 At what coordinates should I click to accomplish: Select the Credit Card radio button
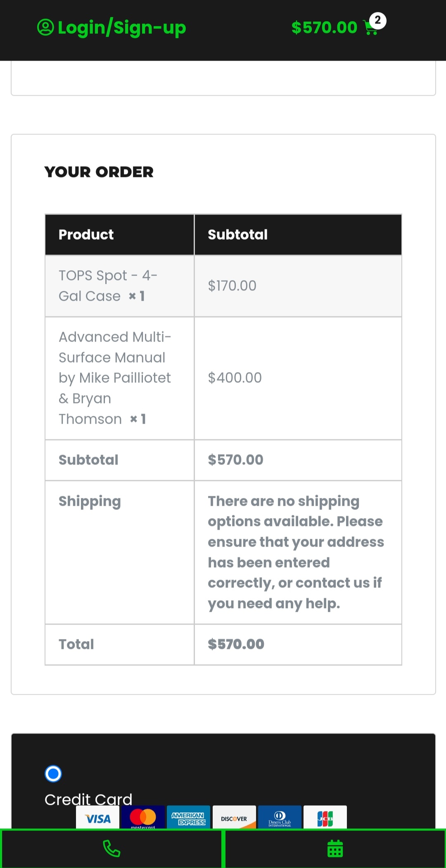tap(53, 774)
